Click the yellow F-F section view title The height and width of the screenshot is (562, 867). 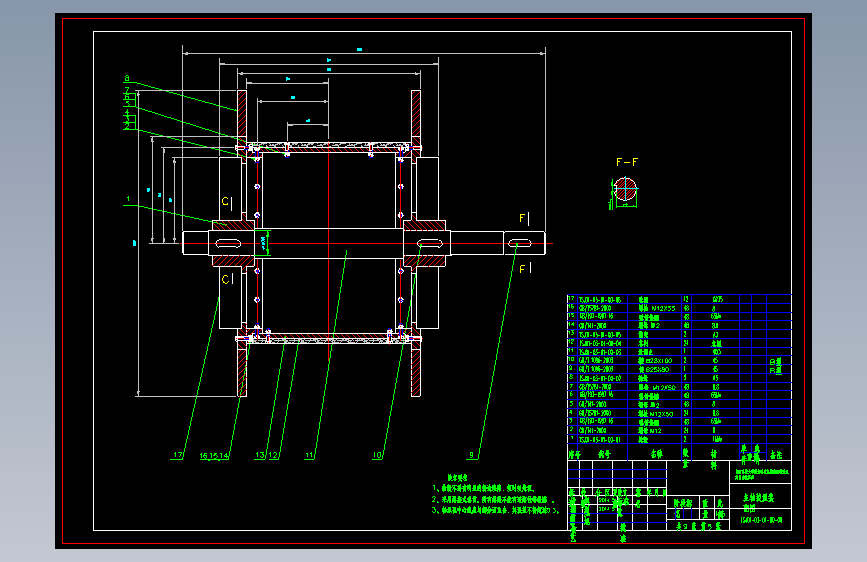tap(627, 162)
